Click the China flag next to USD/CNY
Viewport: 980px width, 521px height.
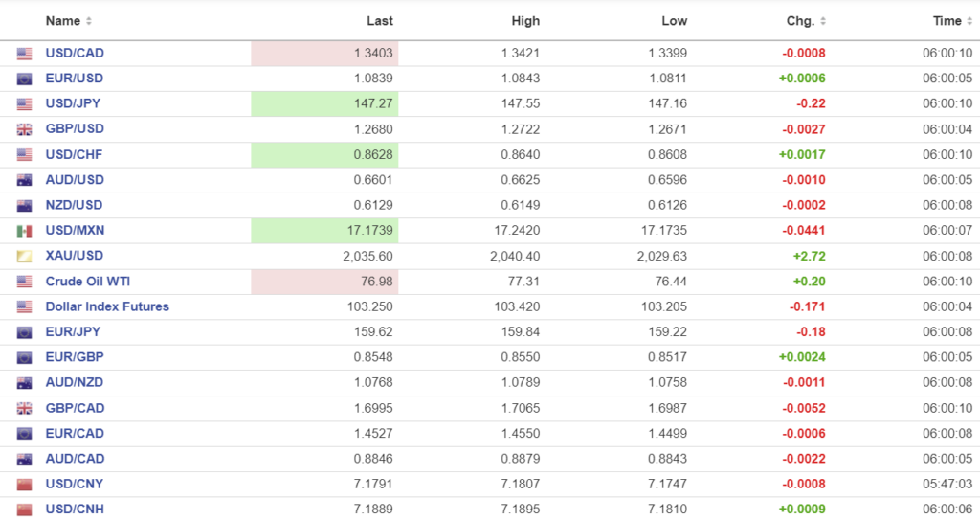(x=24, y=485)
